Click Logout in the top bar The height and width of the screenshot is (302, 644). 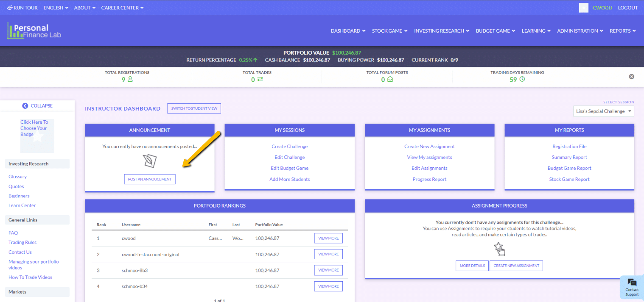pos(628,8)
